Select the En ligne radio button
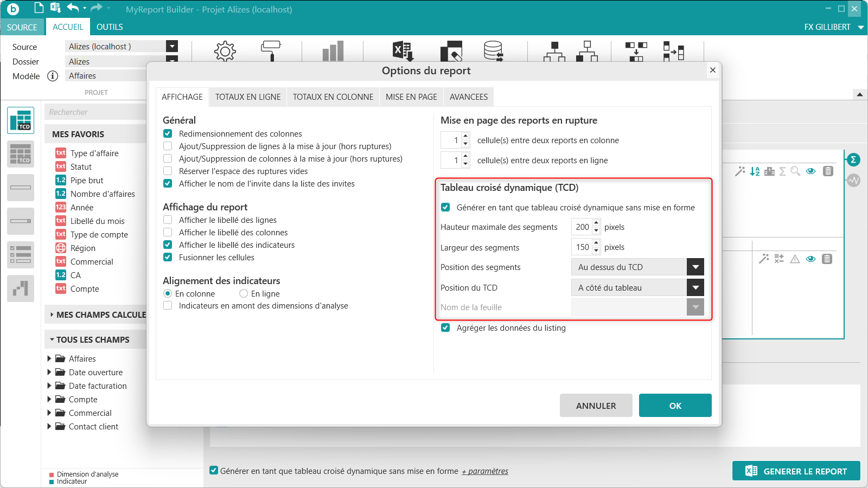Image resolution: width=868 pixels, height=488 pixels. 244,294
